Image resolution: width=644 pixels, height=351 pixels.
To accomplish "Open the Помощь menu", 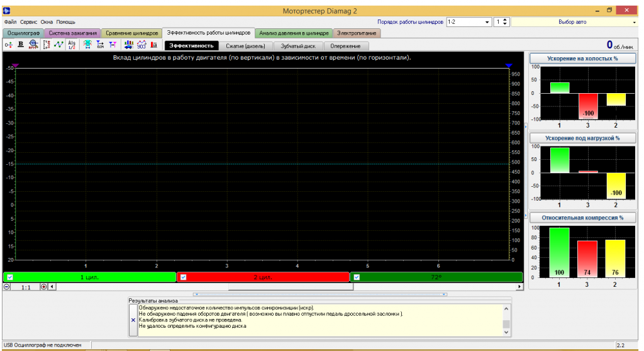I will pyautogui.click(x=65, y=22).
